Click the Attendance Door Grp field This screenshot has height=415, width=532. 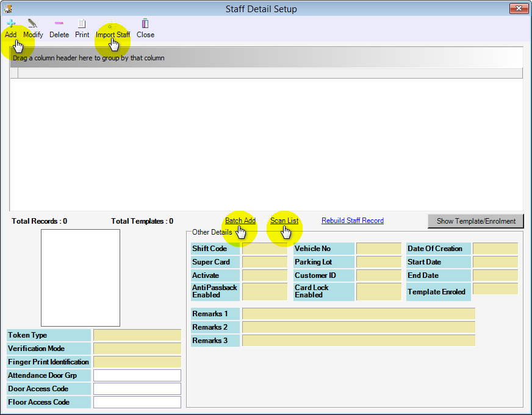tap(137, 375)
